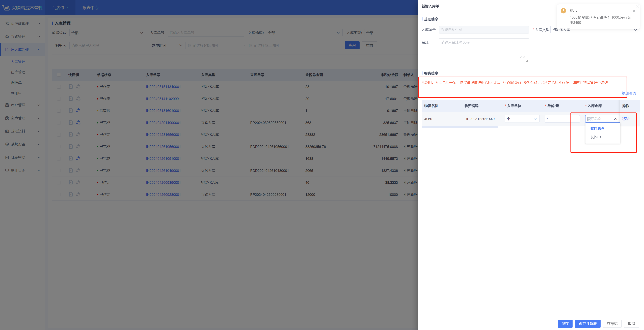Click the 单价/元 price field
644x330 pixels.
point(562,119)
